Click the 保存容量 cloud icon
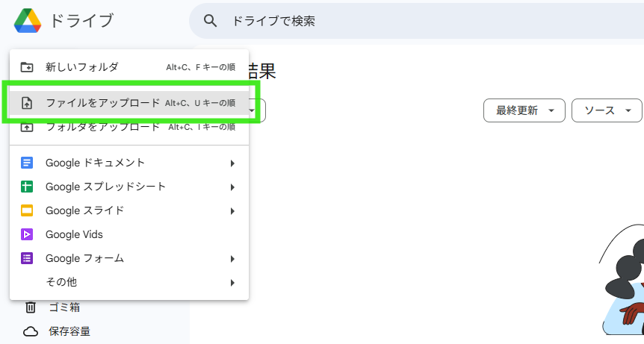The width and height of the screenshot is (644, 344). (31, 331)
